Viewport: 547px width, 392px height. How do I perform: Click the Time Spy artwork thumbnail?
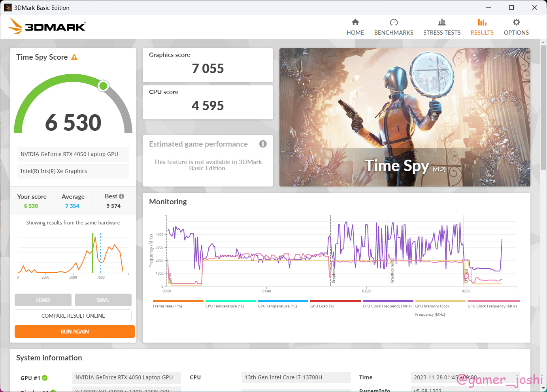coord(405,117)
